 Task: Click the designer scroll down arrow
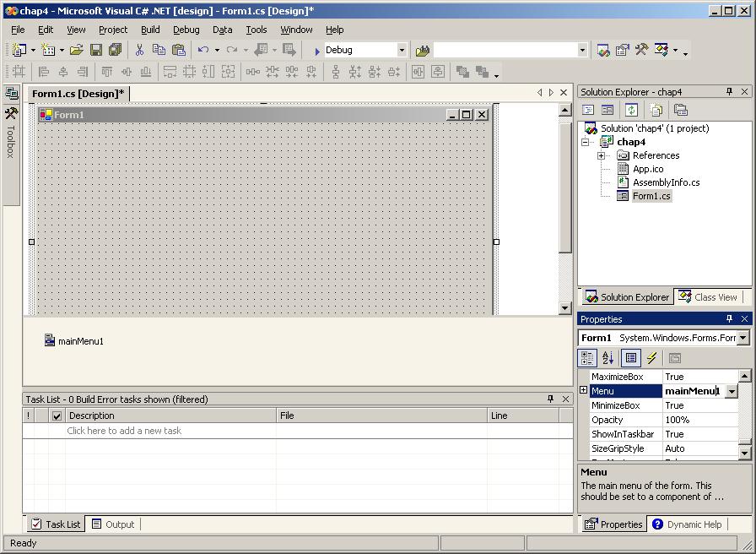coord(564,308)
